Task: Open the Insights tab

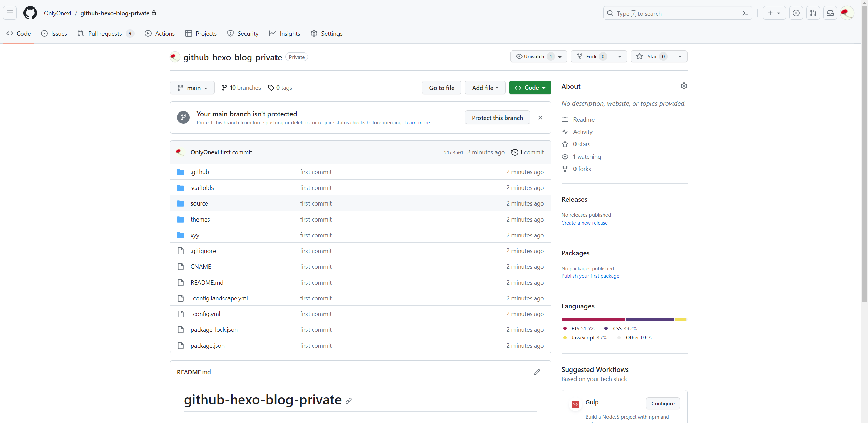Action: click(284, 33)
